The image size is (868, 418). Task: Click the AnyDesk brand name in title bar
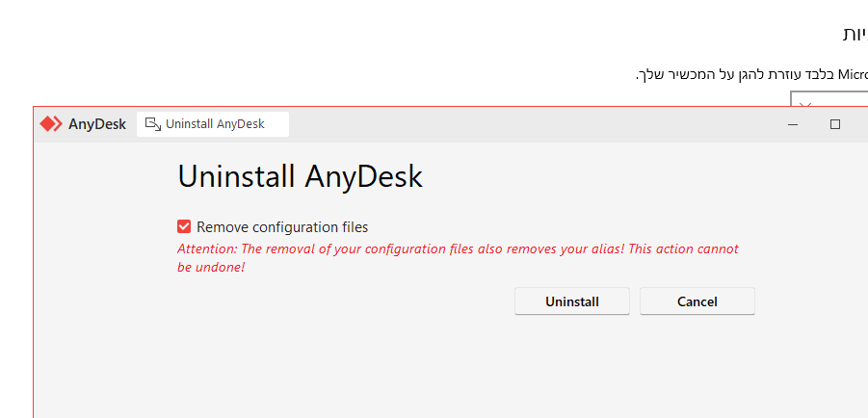pyautogui.click(x=97, y=124)
